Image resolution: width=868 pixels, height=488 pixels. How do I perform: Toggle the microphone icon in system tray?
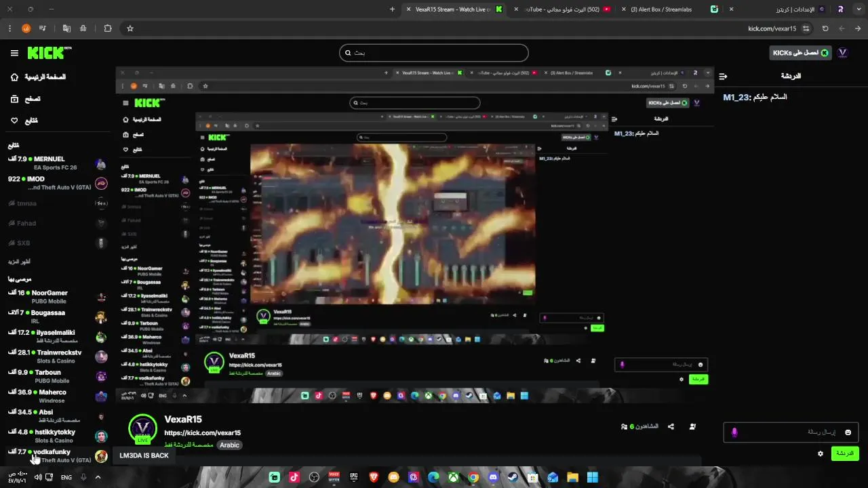[83, 477]
